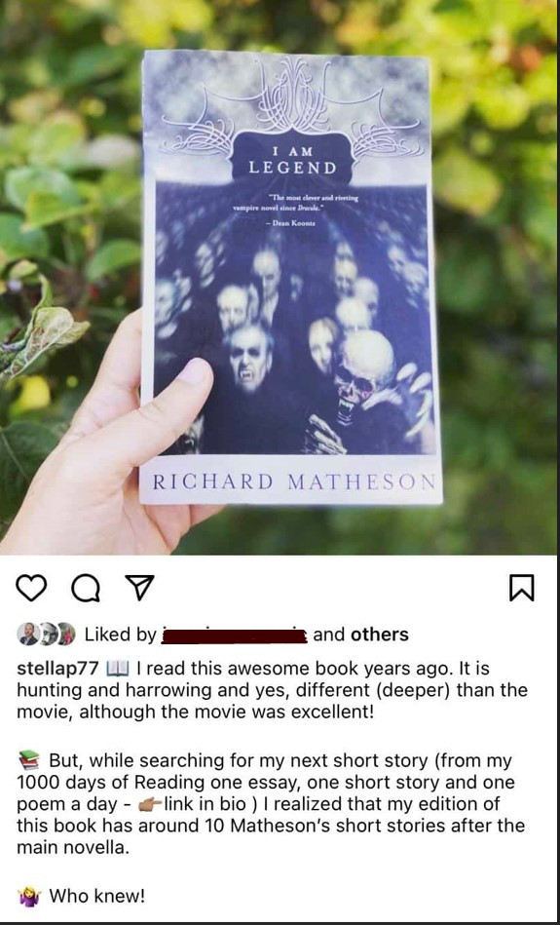
Task: Tap the 'I AM LEGEND' title on the cover
Action: coord(292,160)
